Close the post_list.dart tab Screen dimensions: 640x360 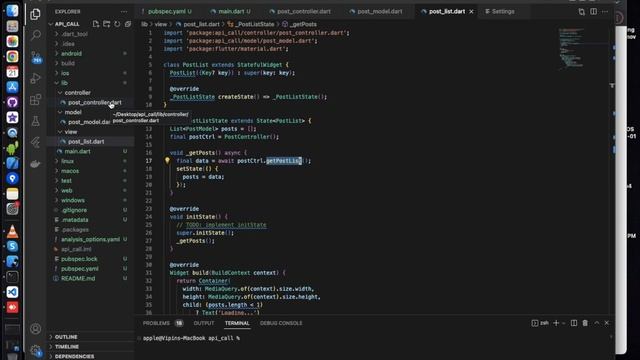(x=471, y=11)
